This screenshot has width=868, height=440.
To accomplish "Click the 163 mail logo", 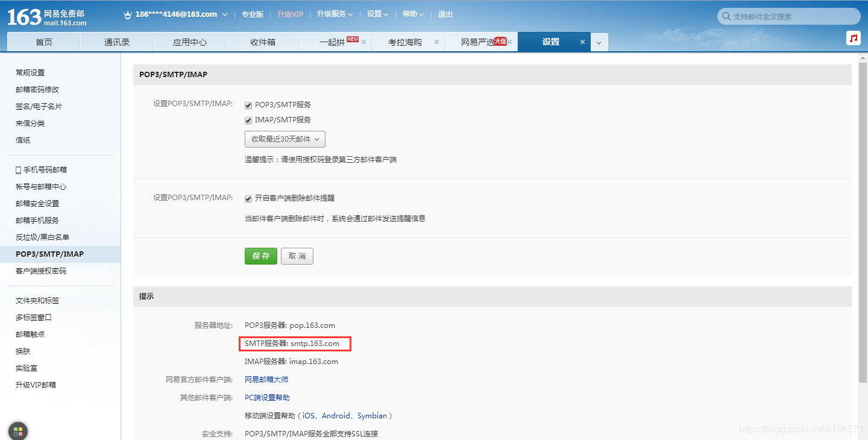I will coord(47,16).
